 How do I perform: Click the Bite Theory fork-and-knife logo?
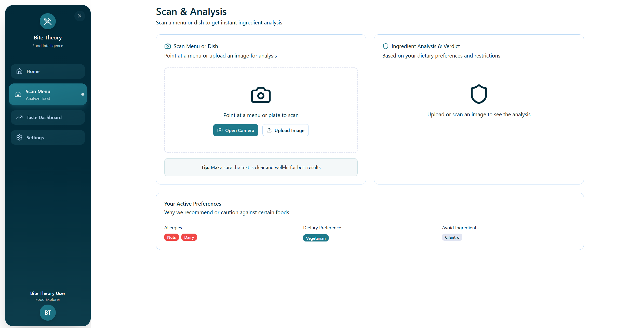(48, 21)
